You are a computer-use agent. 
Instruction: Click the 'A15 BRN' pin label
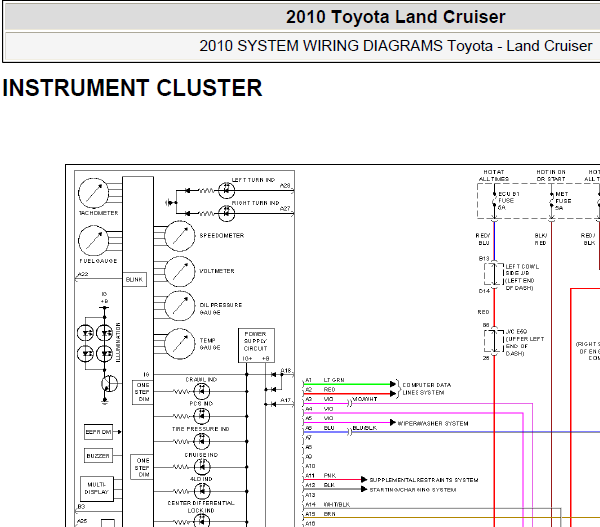[320, 514]
